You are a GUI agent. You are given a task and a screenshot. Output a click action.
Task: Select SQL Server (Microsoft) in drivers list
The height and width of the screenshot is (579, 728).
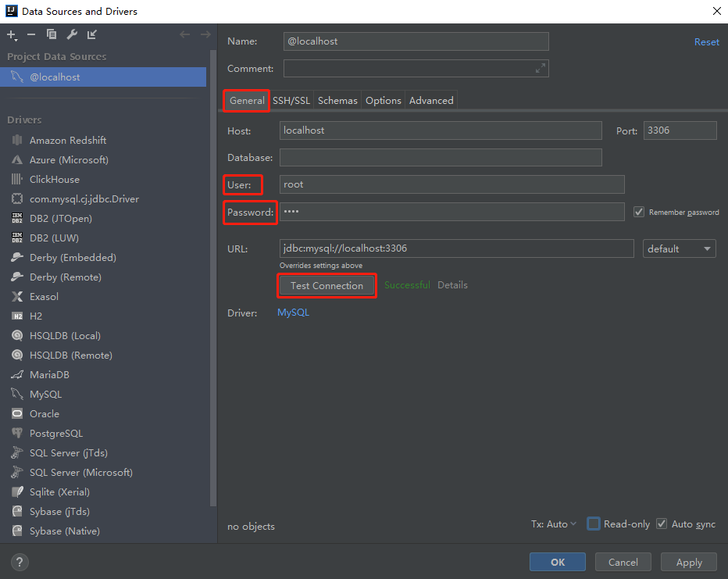[80, 472]
